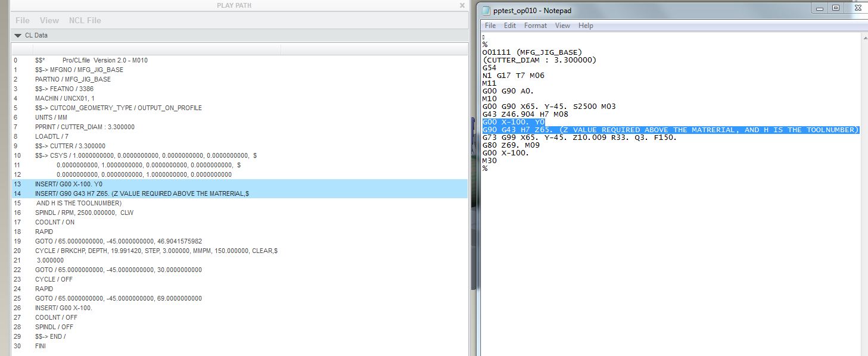Viewport: 868px width, 356px height.
Task: Select CL line CYCLE / BRKCHP, DEPTH
Action: point(239,251)
